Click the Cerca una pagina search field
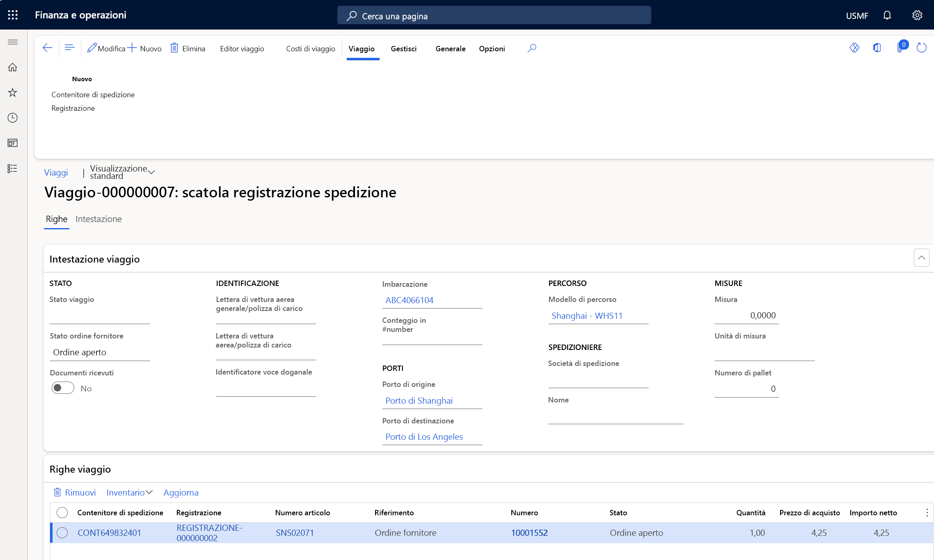934x560 pixels. [x=494, y=16]
